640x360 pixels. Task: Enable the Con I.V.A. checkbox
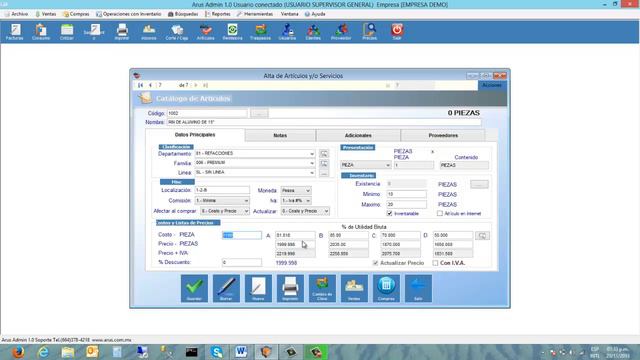tap(435, 263)
